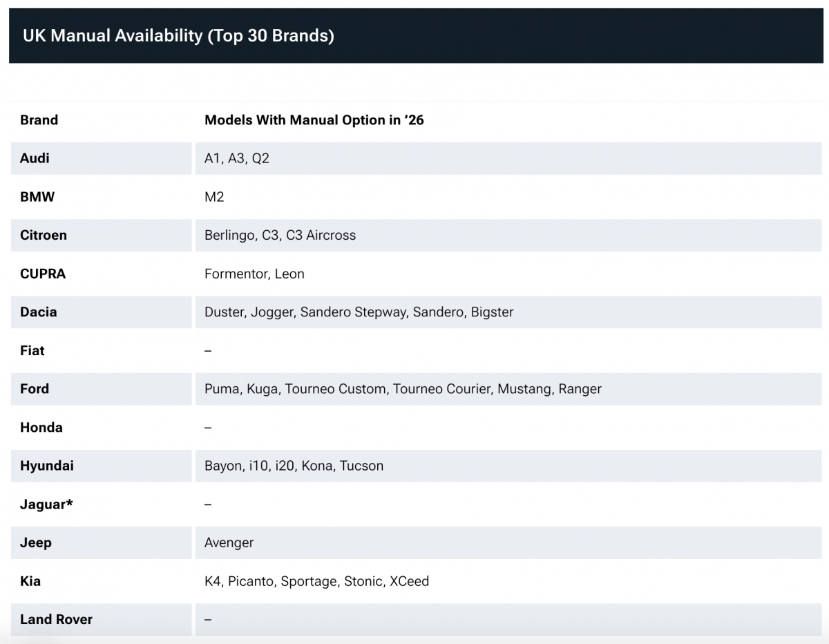The image size is (829, 644).
Task: Select the CUPRA brand cell
Action: pos(43,274)
